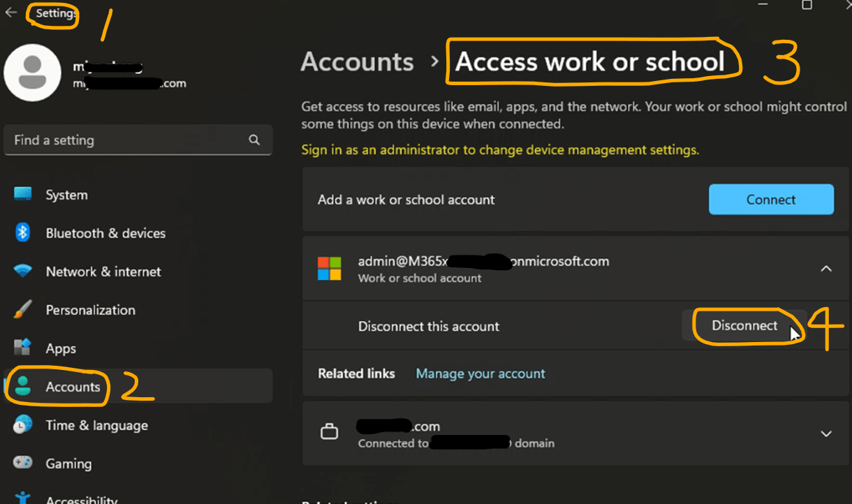Viewport: 852px width, 504px height.
Task: Click 'Sign in as an administrator' notice
Action: tap(500, 150)
